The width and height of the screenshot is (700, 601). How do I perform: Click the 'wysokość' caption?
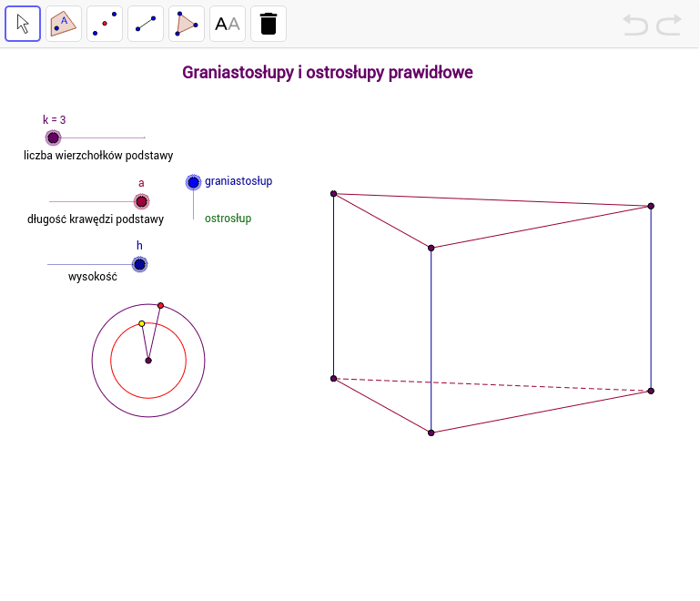pyautogui.click(x=93, y=277)
